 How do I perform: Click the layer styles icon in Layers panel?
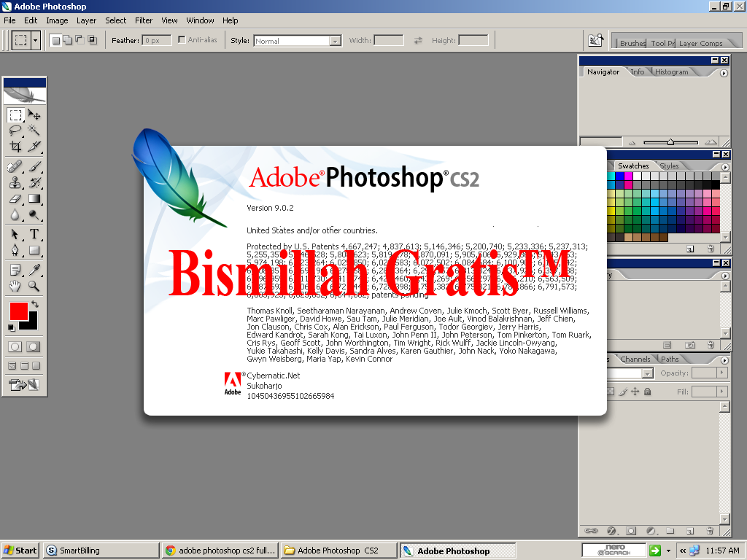pos(611,531)
